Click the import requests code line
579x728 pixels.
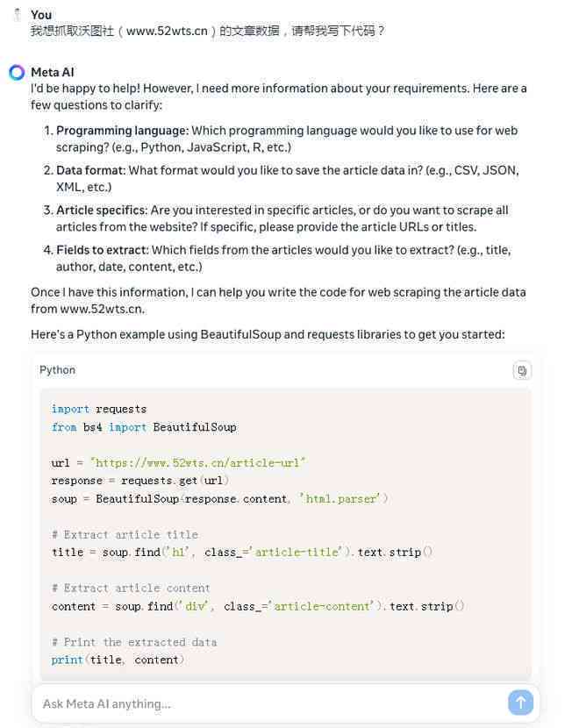[99, 409]
